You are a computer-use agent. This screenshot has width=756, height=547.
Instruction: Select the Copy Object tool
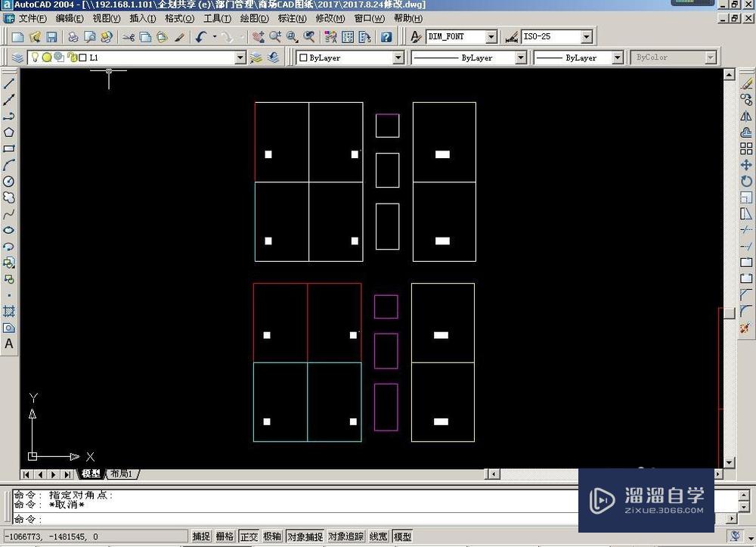pyautogui.click(x=746, y=100)
